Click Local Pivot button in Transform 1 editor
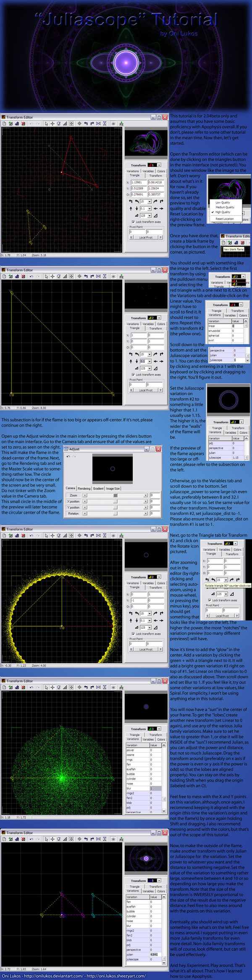Image resolution: width=252 pixels, height=980 pixels. 145,237
